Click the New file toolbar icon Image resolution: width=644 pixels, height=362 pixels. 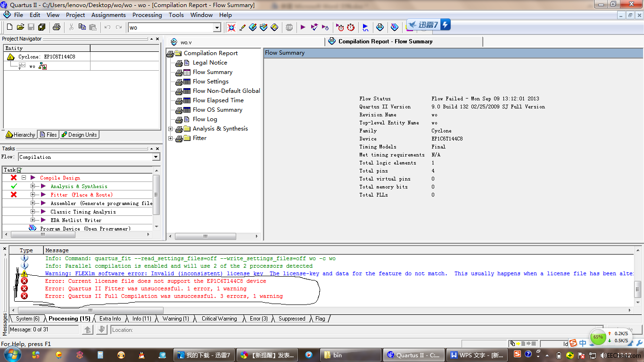point(9,27)
